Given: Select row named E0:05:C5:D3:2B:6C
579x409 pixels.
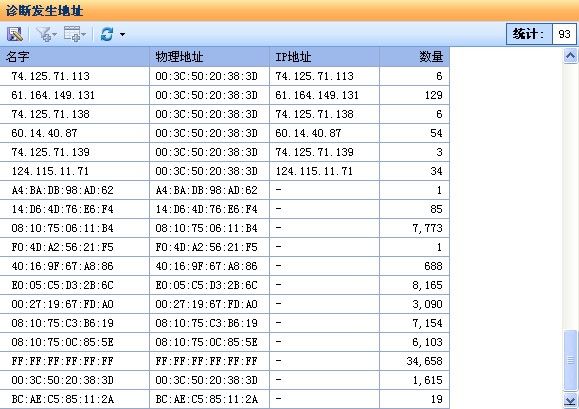Looking at the screenshot, I should (225, 285).
